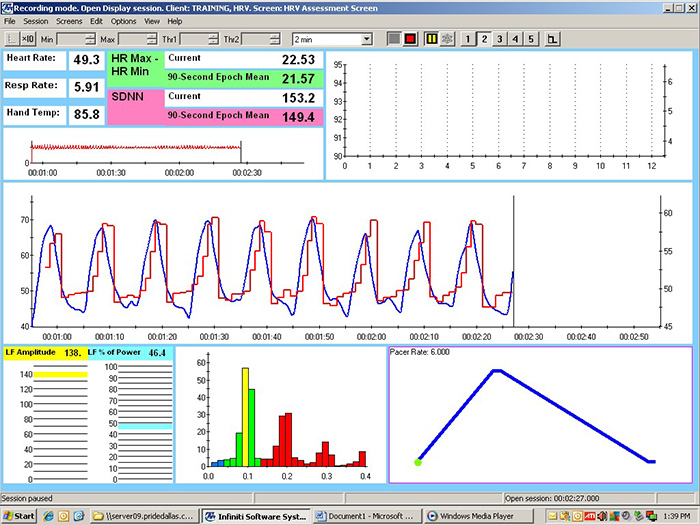Switch to screen 3 toggle button

(x=501, y=38)
